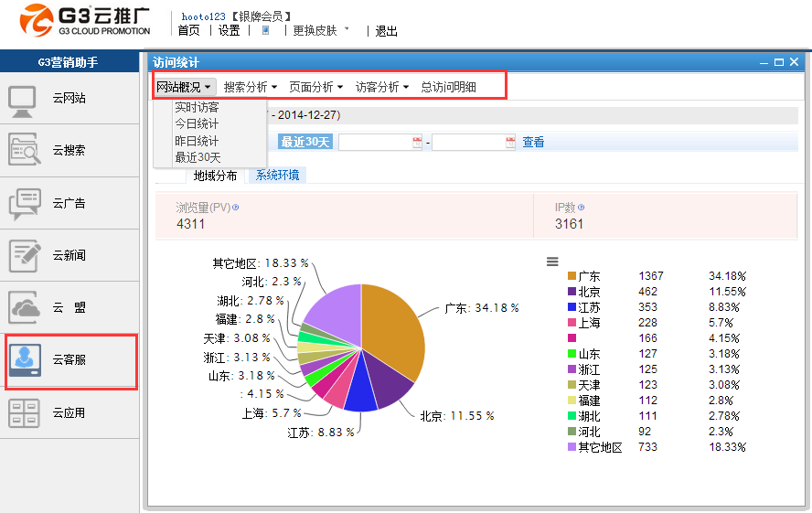Click the PV value 4311
This screenshot has width=812, height=513.
pyautogui.click(x=190, y=224)
